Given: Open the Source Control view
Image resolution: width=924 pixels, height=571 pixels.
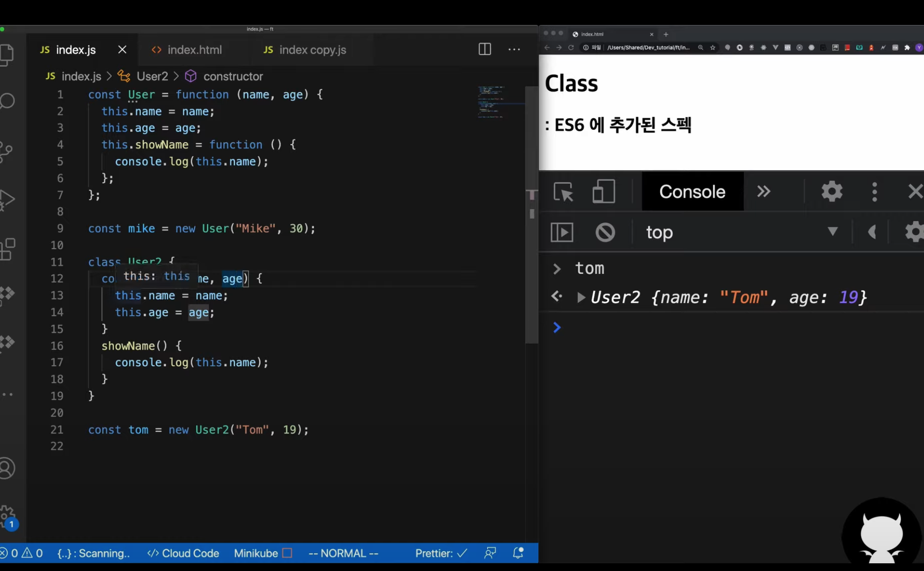Looking at the screenshot, I should point(7,152).
